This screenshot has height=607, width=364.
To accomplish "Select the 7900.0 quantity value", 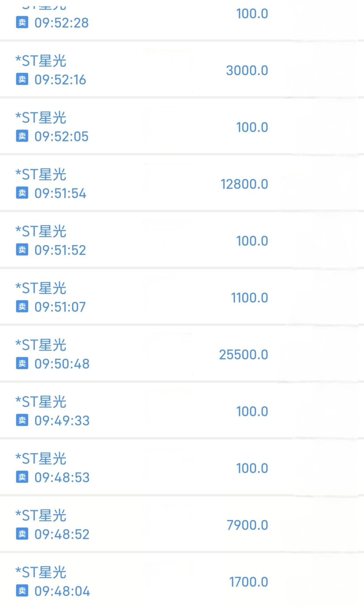I will [247, 525].
